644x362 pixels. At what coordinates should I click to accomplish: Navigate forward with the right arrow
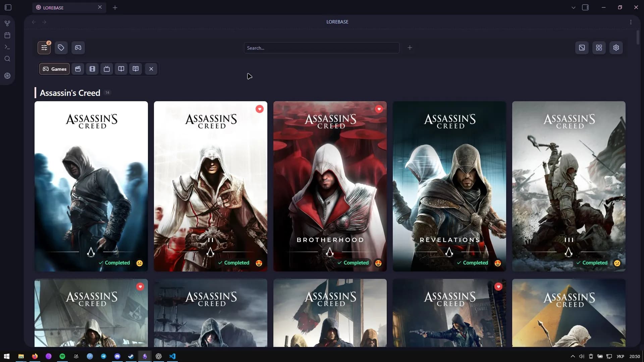(44, 22)
